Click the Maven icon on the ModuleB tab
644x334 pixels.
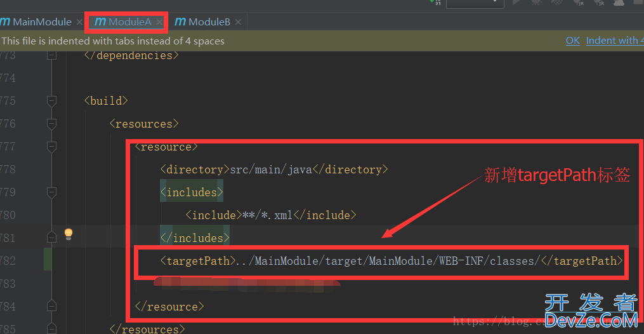(x=180, y=22)
